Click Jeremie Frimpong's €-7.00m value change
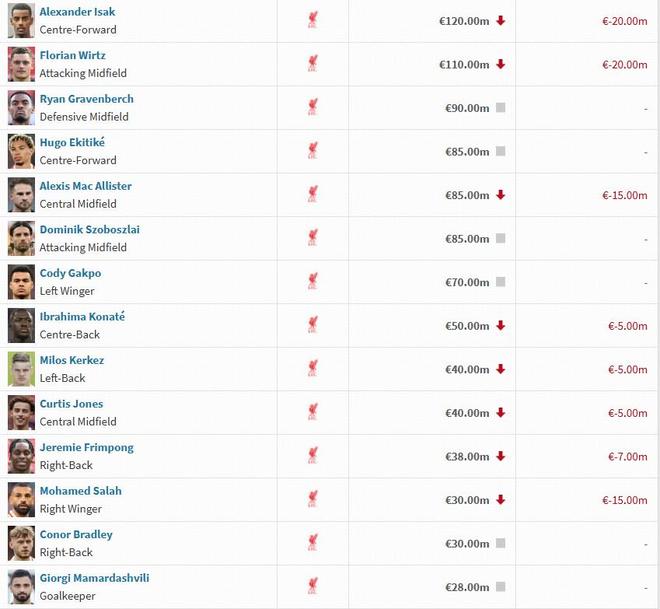The image size is (660, 609). tap(627, 456)
